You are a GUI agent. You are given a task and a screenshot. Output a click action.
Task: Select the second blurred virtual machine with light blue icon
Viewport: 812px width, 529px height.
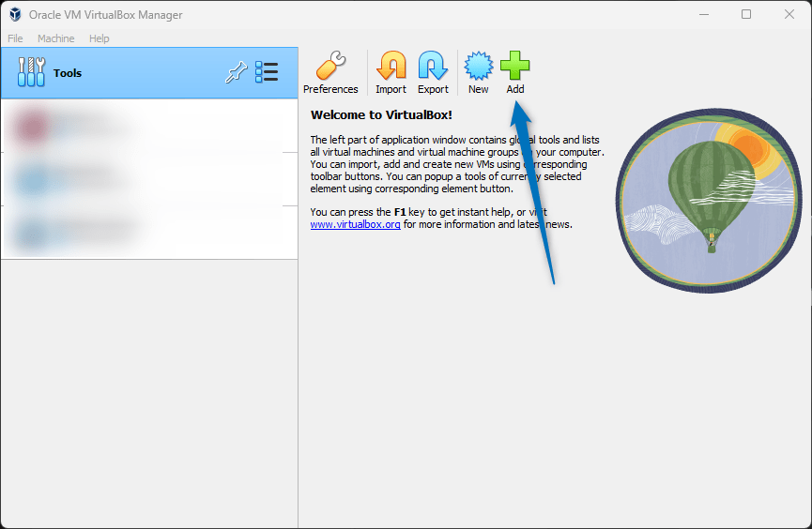149,179
